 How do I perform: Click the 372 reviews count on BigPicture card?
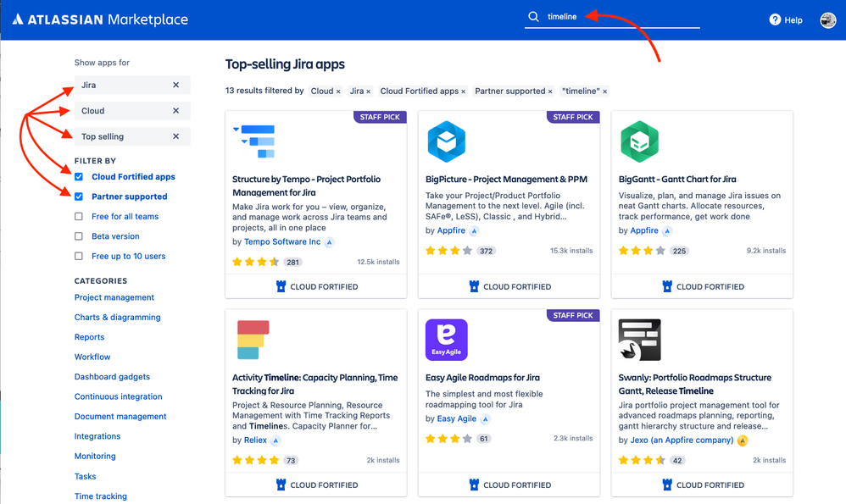click(x=486, y=252)
